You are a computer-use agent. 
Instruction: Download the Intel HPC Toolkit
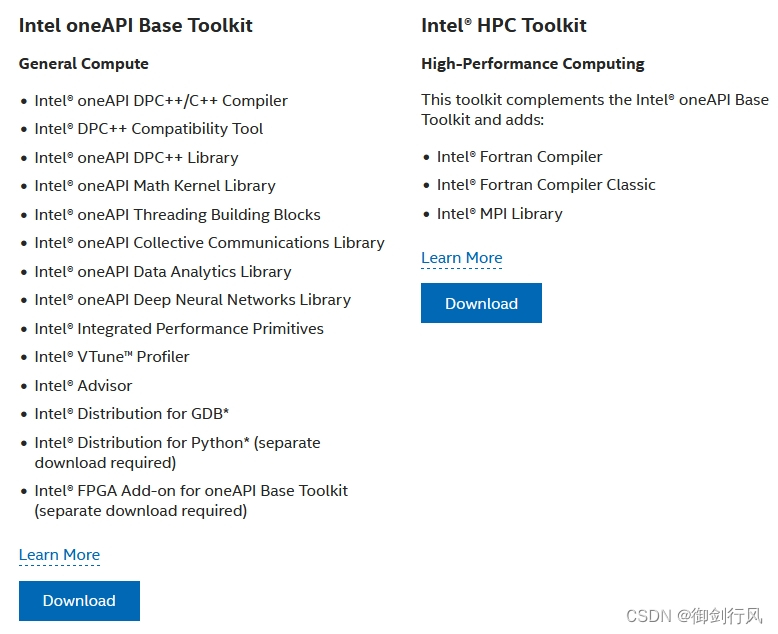coord(481,303)
